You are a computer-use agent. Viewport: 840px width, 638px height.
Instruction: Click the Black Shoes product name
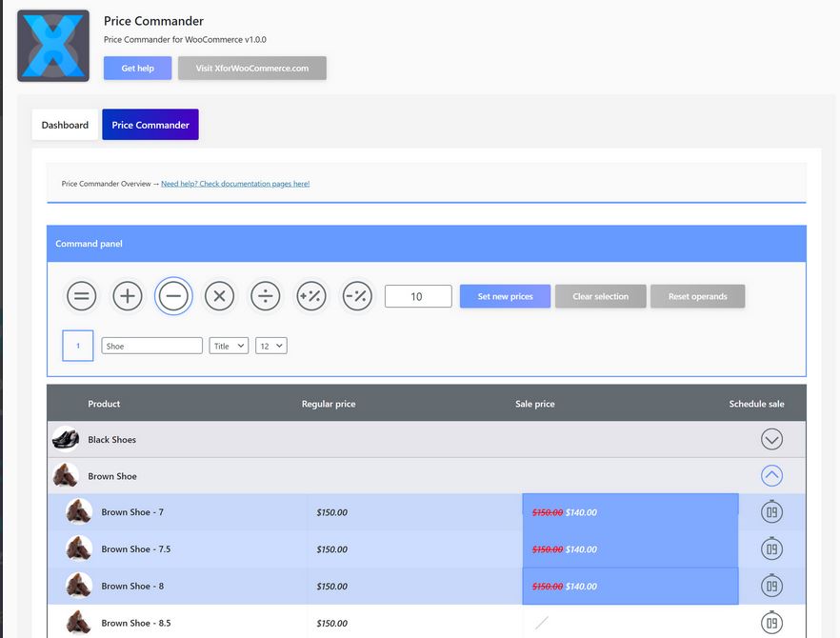(112, 439)
